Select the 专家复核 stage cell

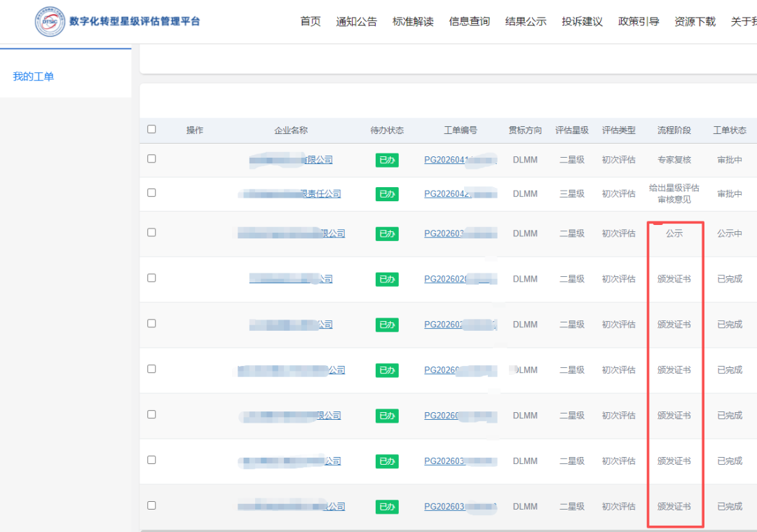[674, 160]
